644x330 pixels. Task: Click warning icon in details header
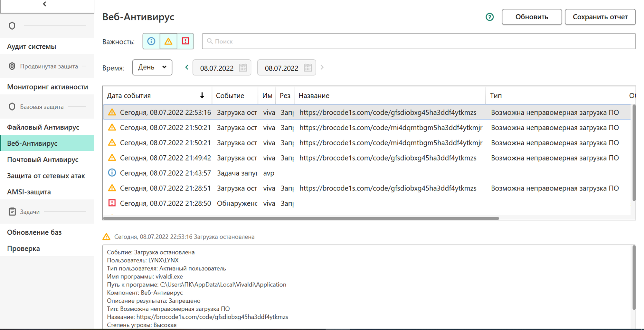pyautogui.click(x=106, y=237)
